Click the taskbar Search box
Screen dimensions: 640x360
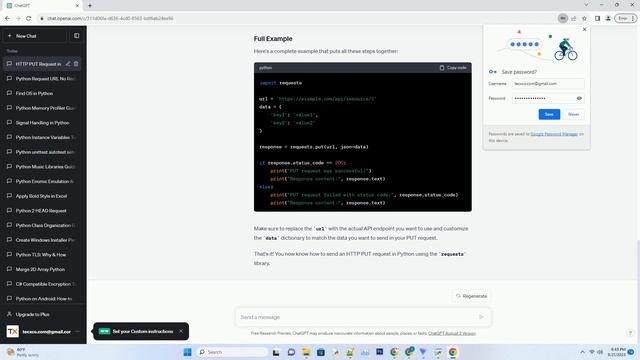[232, 352]
